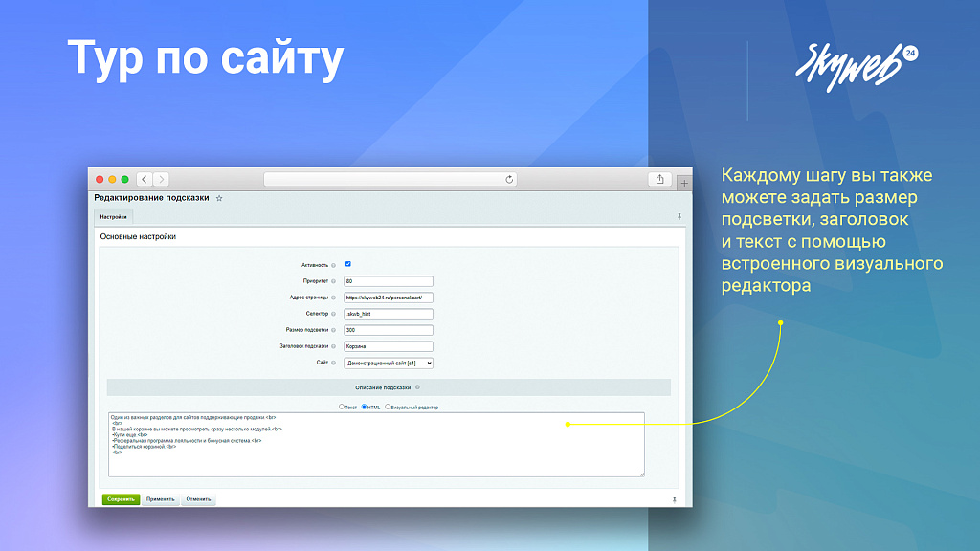Reload the page via the browser refresh icon
Viewport: 980px width, 551px height.
(507, 177)
